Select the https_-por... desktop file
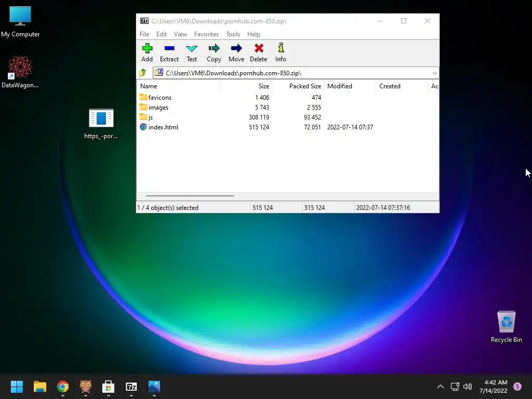Viewport: 532px width, 399px height. point(101,124)
